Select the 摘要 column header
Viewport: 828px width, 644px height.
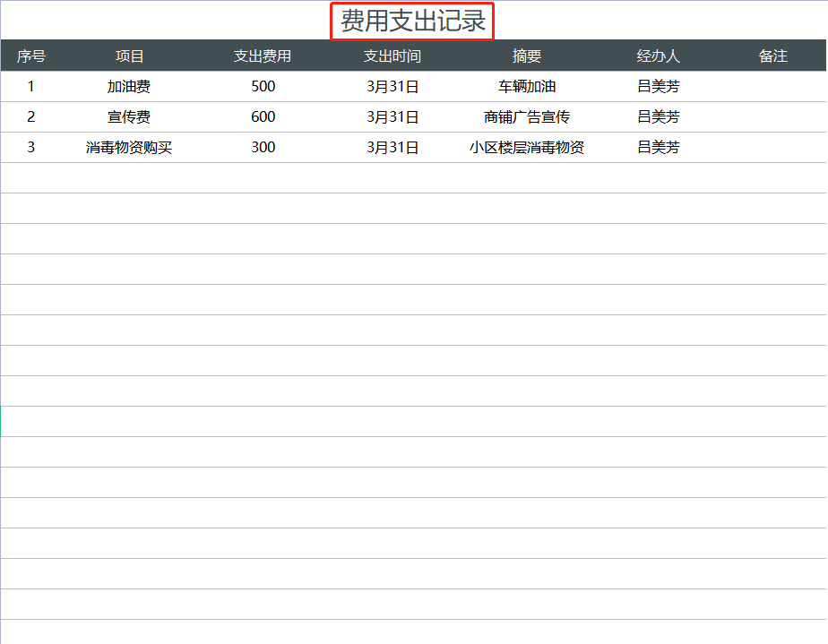click(x=529, y=55)
